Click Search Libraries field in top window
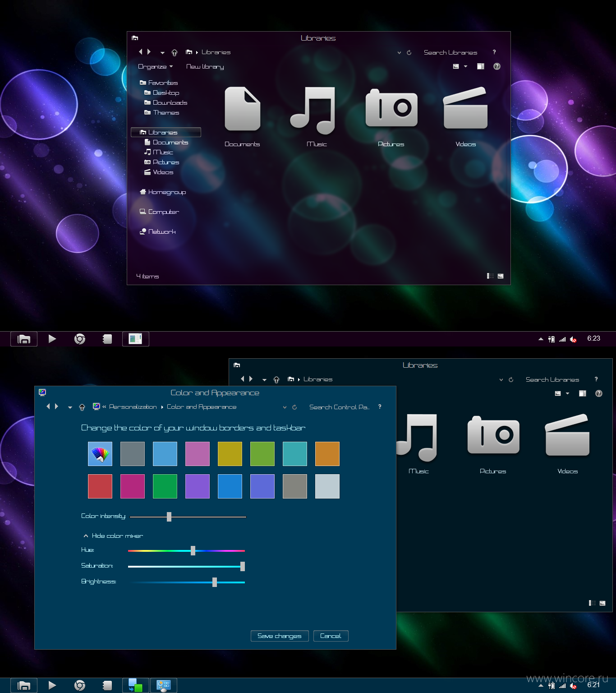Image resolution: width=616 pixels, height=693 pixels. tap(451, 52)
